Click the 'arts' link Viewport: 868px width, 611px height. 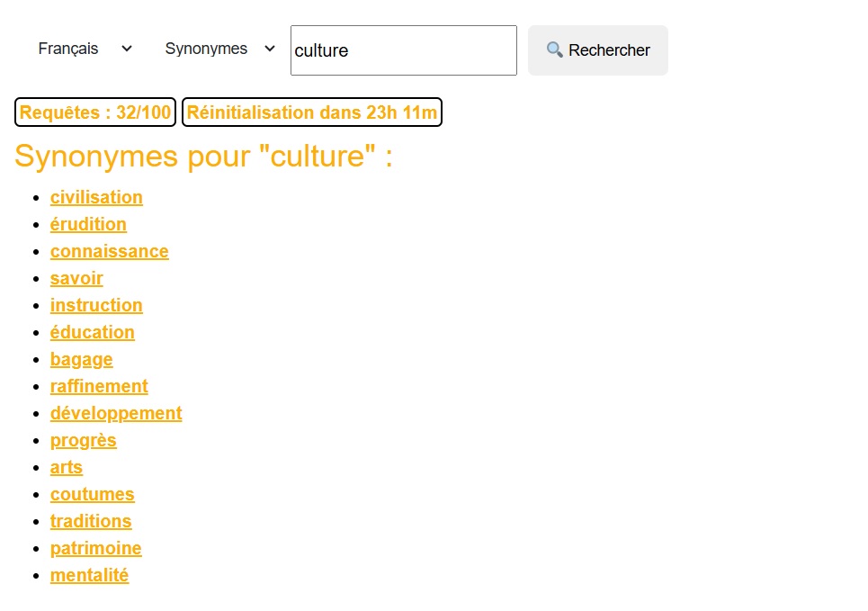coord(67,467)
